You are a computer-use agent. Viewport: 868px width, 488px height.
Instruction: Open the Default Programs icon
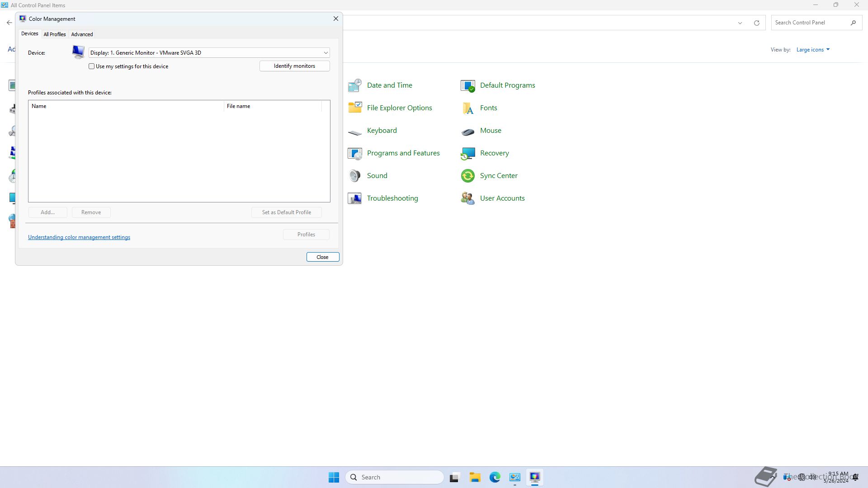468,85
